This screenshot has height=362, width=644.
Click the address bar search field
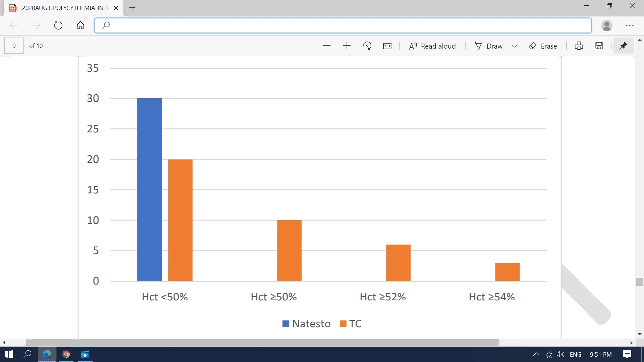pos(343,25)
